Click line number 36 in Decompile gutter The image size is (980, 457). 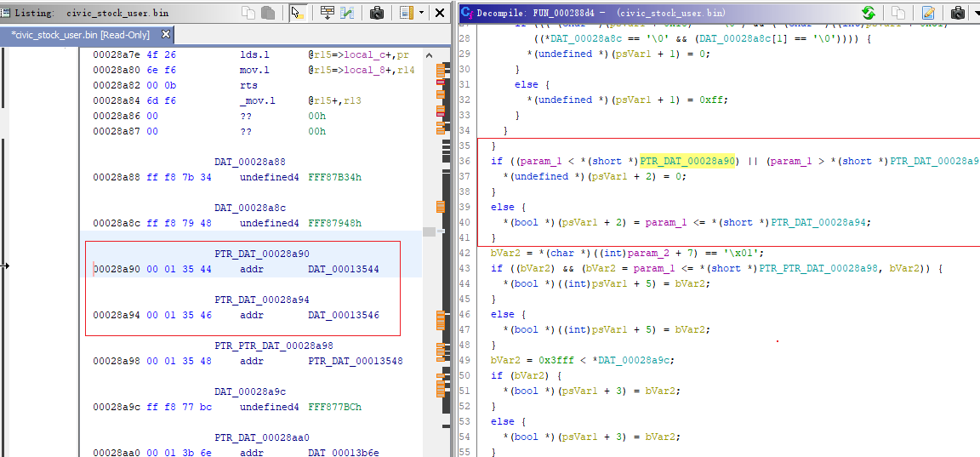[x=464, y=162]
